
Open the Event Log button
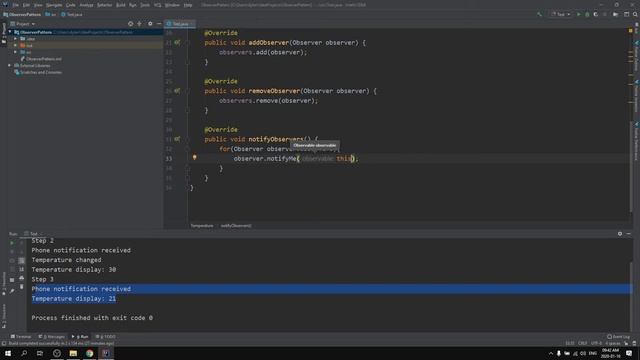(618, 337)
